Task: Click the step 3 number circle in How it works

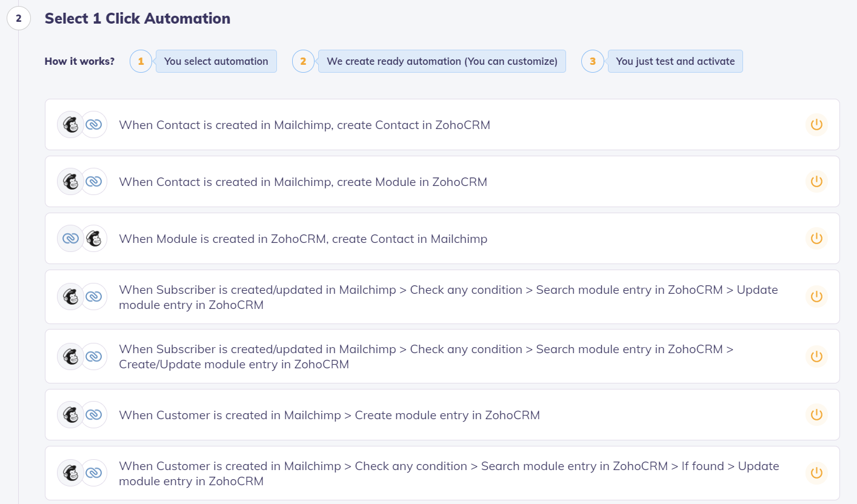Action: pyautogui.click(x=592, y=61)
